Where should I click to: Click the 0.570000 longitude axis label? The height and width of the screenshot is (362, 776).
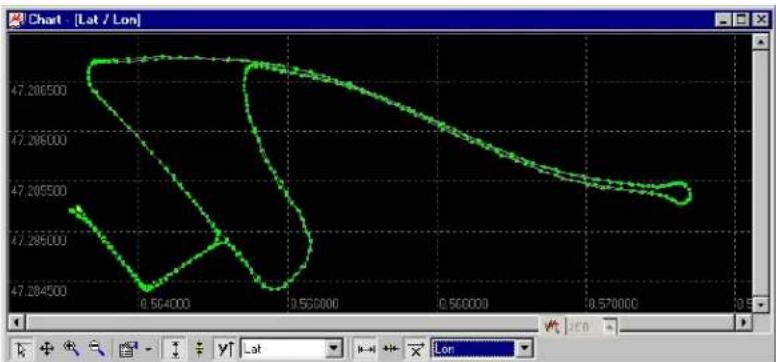tap(614, 304)
